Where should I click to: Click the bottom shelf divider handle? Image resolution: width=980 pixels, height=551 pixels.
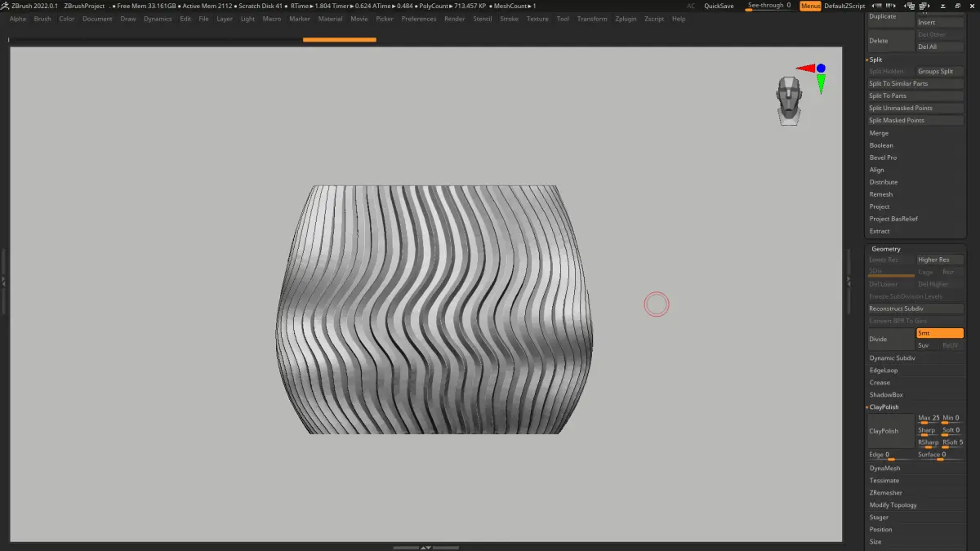pos(425,547)
